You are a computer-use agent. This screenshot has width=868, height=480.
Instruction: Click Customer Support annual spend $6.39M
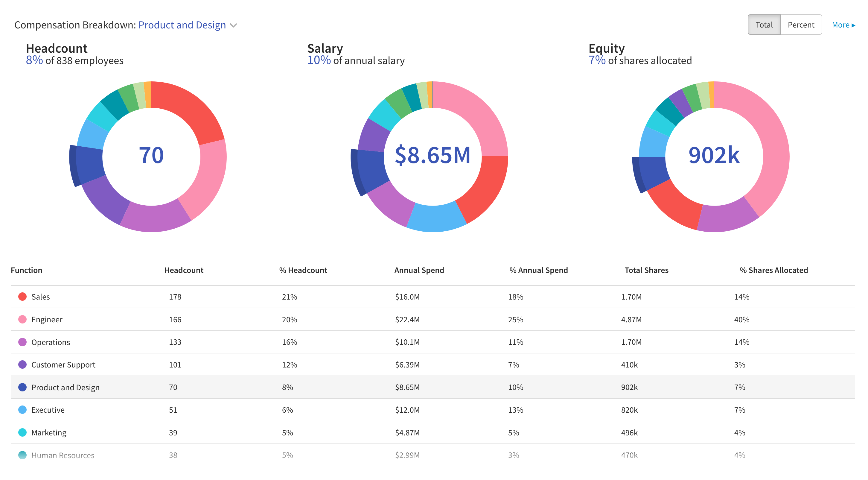tap(407, 365)
